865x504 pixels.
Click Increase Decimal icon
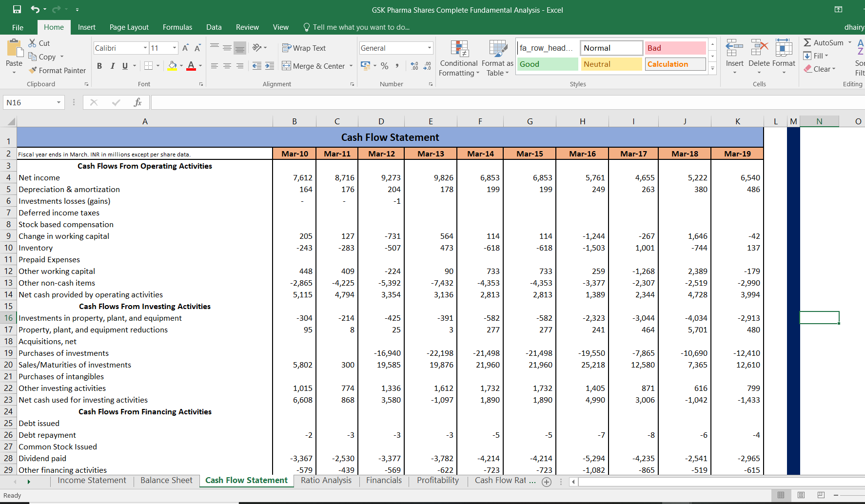(x=414, y=66)
